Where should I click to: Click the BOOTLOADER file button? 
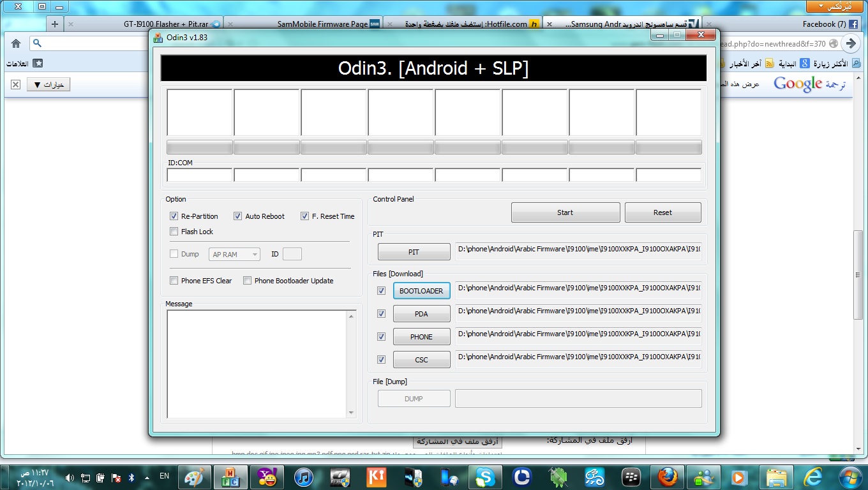tap(421, 291)
